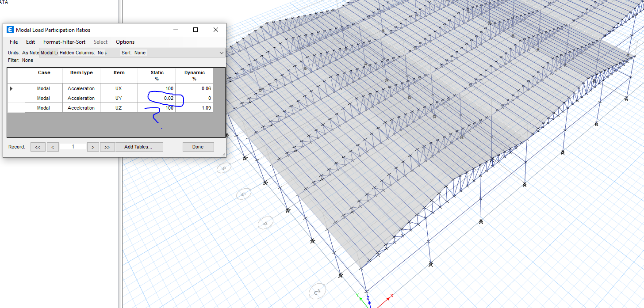Click the UX item cell
The height and width of the screenshot is (308, 644).
click(119, 88)
